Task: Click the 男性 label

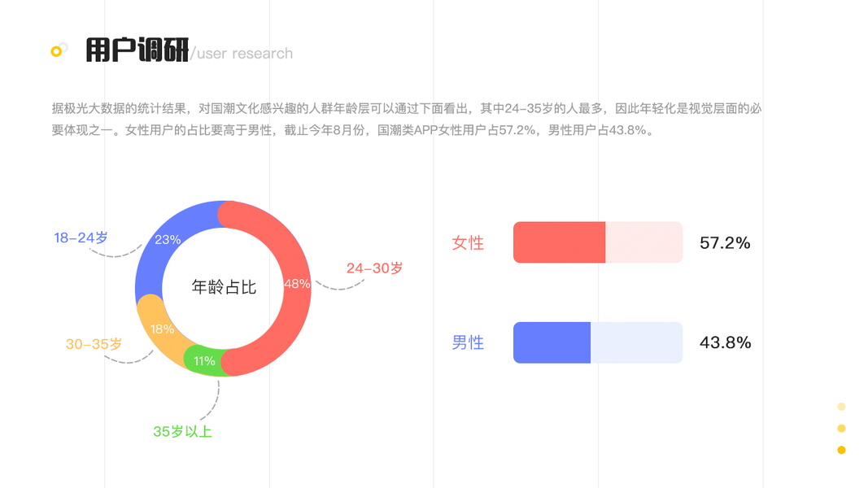Action: 468,343
